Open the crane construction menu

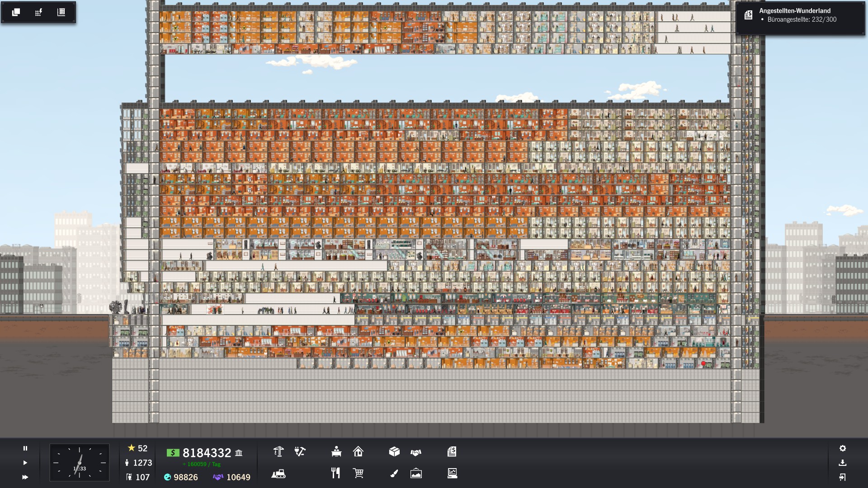click(278, 451)
